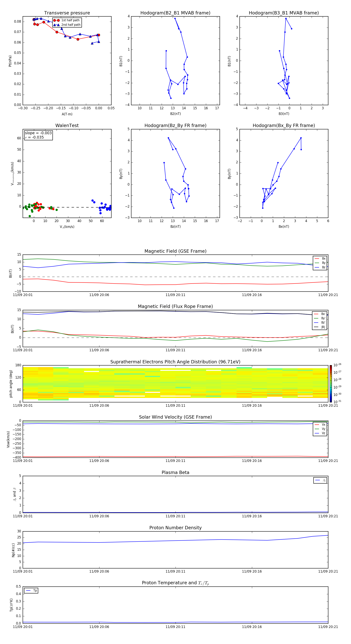The image size is (351, 644).
Task: Click the 'A(T·m)' axis label
Action: (67, 114)
